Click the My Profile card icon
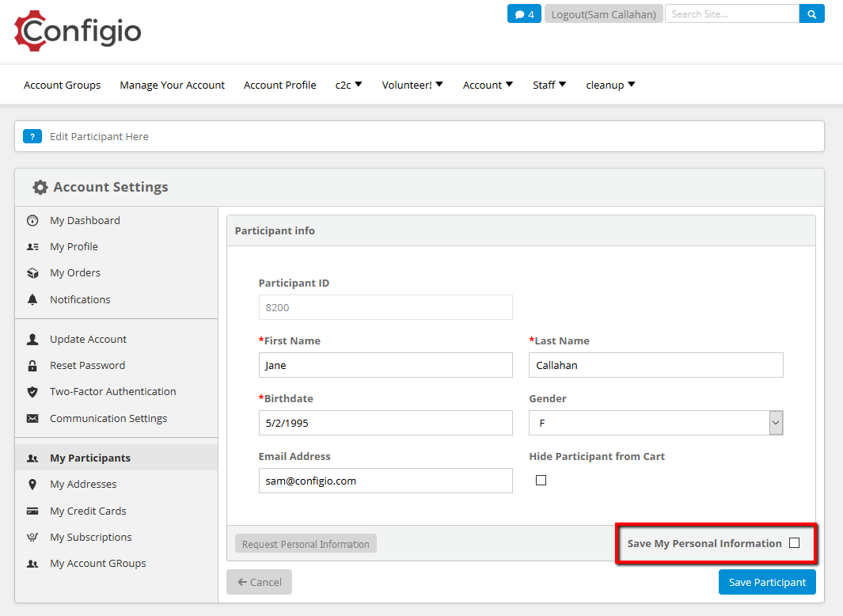Screen dimensions: 843x616 pyautogui.click(x=32, y=247)
